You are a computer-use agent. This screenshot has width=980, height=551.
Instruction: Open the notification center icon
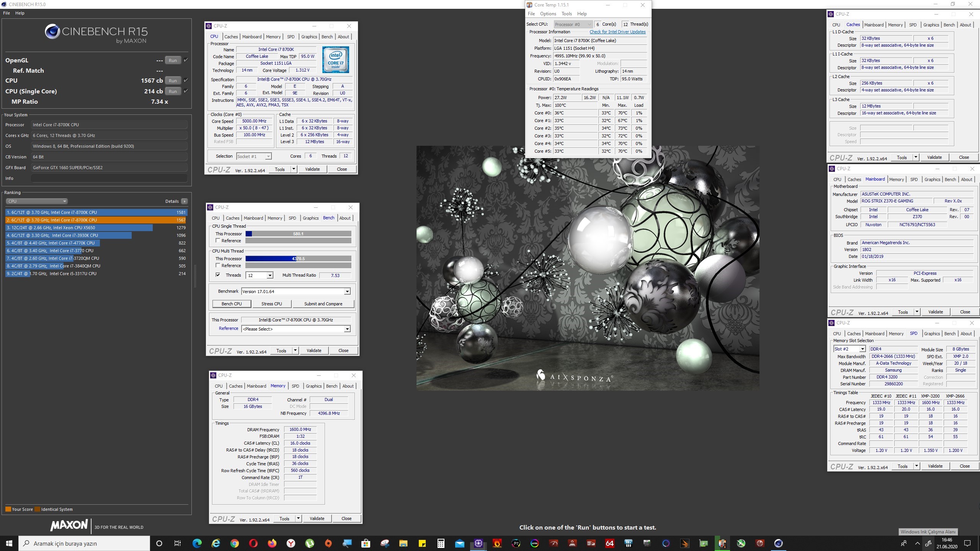pos(967,543)
